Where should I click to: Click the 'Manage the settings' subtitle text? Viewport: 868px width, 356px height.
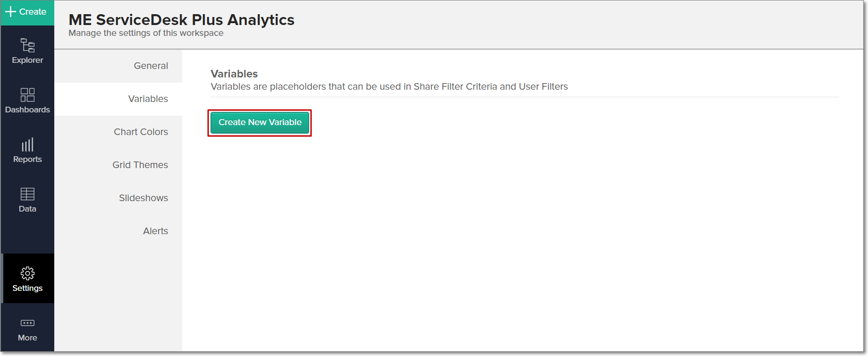pyautogui.click(x=146, y=33)
